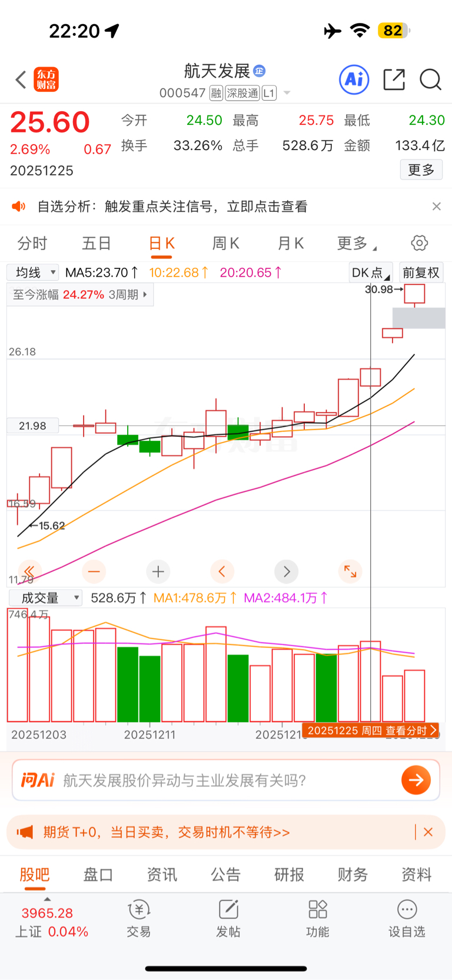The width and height of the screenshot is (452, 980).
Task: Tap the 深股通 tag
Action: 242,93
